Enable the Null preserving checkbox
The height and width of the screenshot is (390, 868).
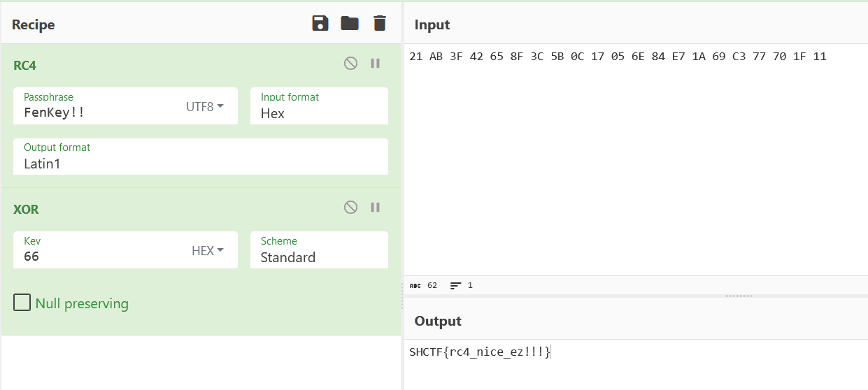pos(22,303)
